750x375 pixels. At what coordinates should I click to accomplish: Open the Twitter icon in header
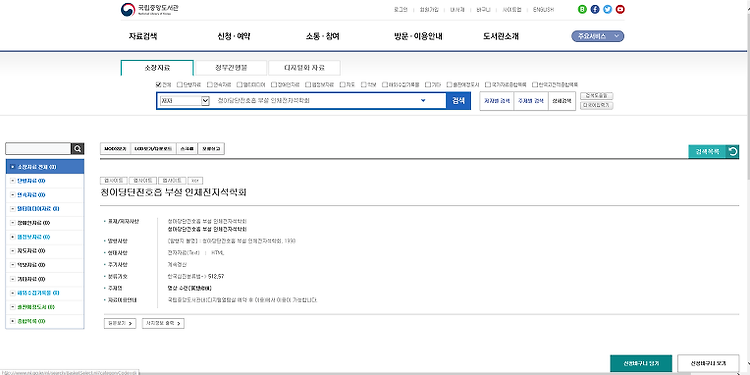pyautogui.click(x=607, y=9)
